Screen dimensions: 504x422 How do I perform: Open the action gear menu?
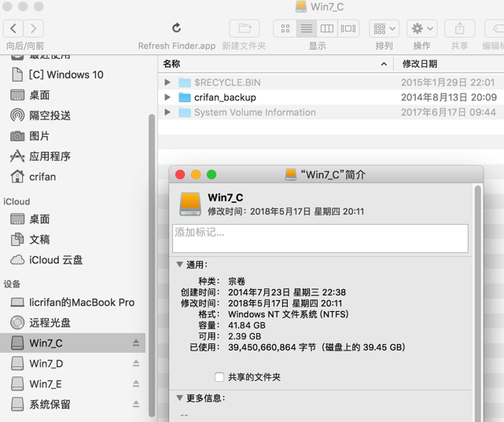tap(422, 28)
